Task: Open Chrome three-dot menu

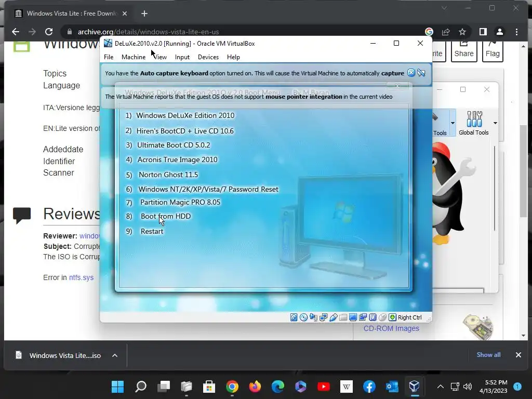Action: click(517, 32)
